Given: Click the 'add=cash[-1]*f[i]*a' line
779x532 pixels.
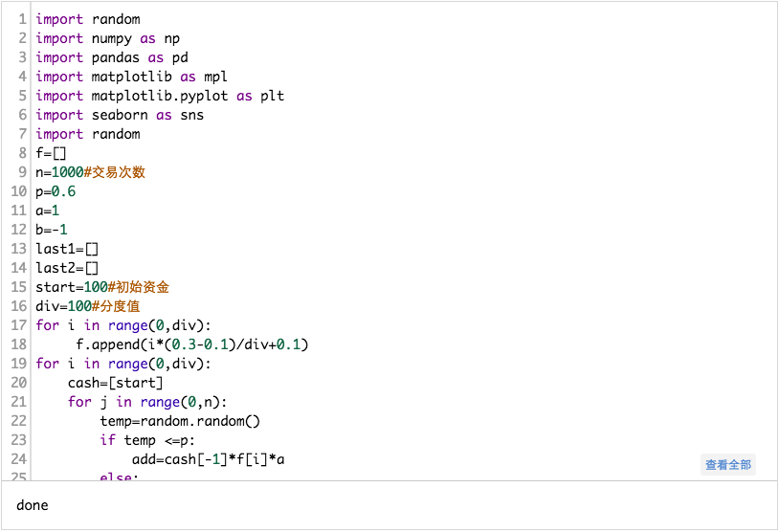Looking at the screenshot, I should [209, 459].
